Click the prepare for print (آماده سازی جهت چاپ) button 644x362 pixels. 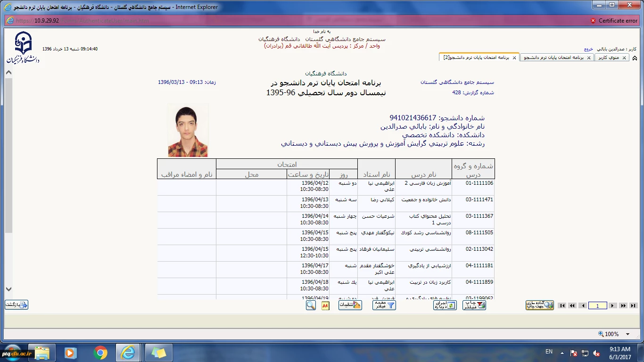(x=540, y=305)
